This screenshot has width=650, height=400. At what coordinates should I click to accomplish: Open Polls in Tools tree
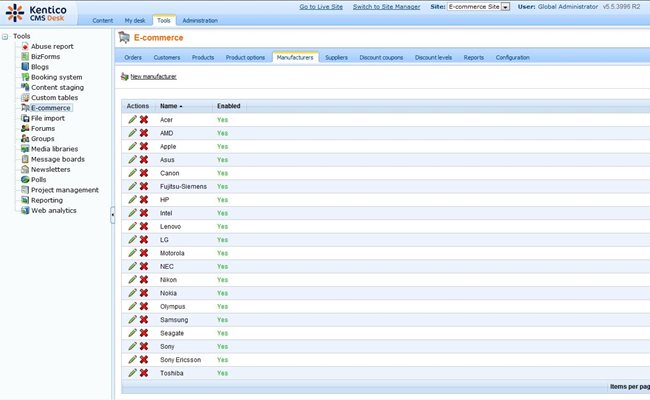39,179
